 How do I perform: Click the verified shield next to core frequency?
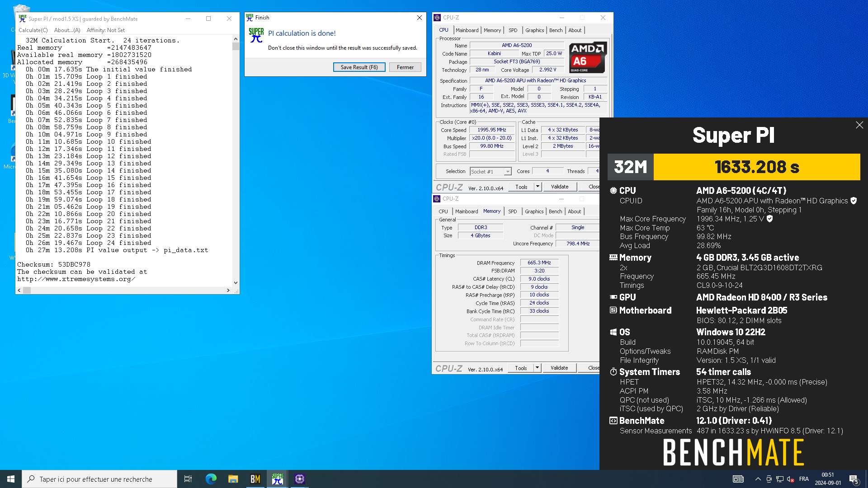click(769, 219)
